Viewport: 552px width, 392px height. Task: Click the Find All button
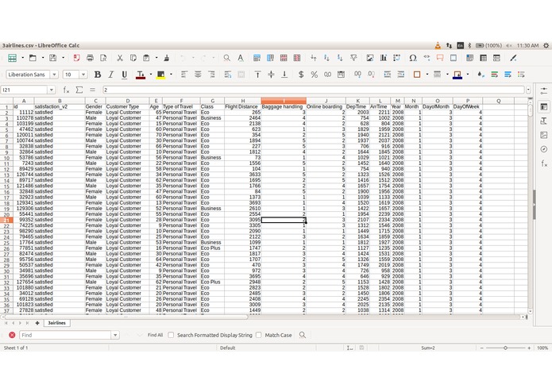[x=155, y=335]
